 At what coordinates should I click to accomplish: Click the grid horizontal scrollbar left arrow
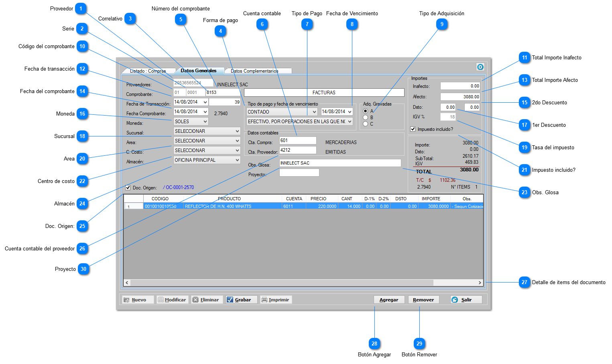(127, 283)
